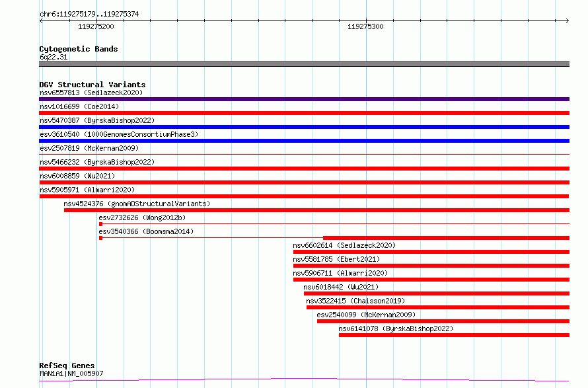Click the chr6:119275179..119275374 region label
This screenshot has width=588, height=388.
click(89, 14)
